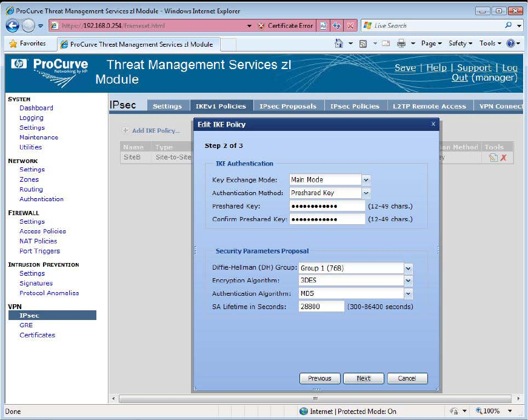Open the Key Exchange Mode dropdown

pyautogui.click(x=366, y=180)
